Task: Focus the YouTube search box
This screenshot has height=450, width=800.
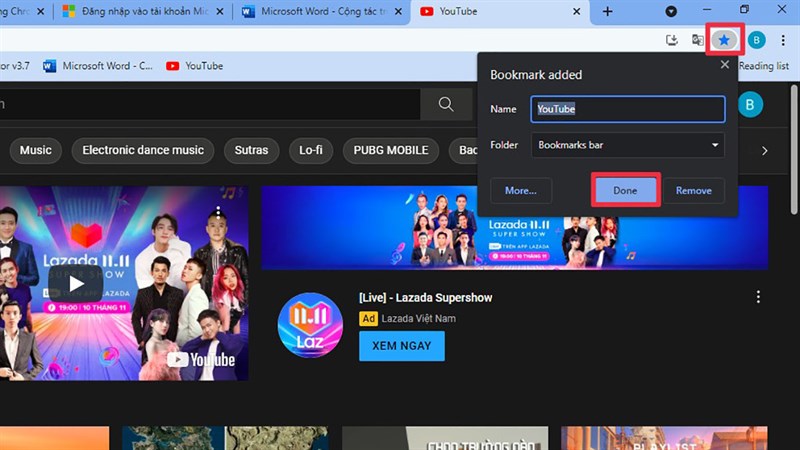Action: (x=209, y=104)
